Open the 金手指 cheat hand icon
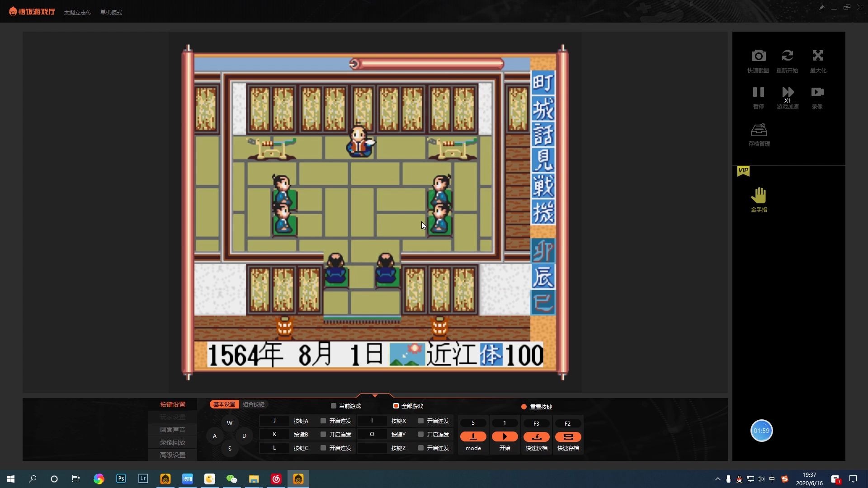The image size is (868, 488). [x=759, y=196]
